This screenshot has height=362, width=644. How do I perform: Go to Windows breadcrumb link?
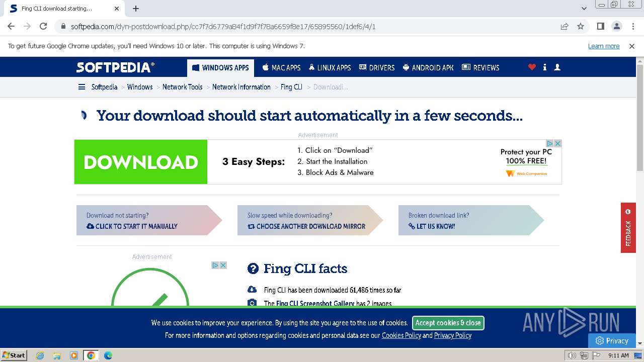point(140,87)
